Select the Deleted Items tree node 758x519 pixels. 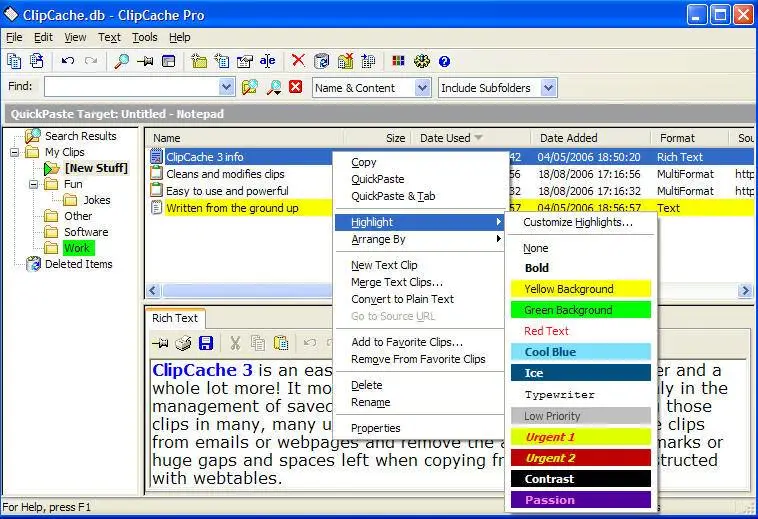[78, 264]
